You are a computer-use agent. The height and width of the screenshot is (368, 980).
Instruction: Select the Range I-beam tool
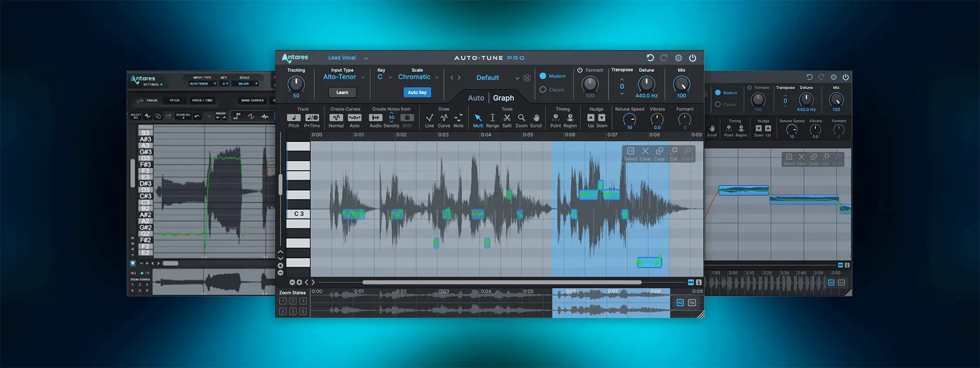[492, 118]
